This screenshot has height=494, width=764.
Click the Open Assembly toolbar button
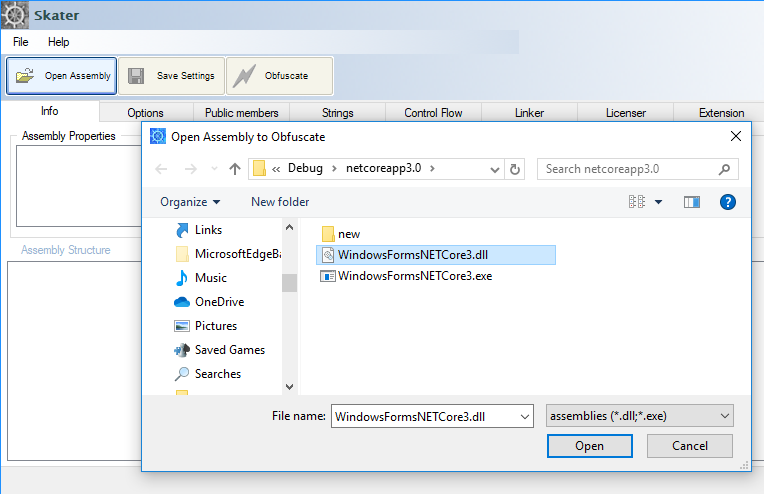(61, 76)
